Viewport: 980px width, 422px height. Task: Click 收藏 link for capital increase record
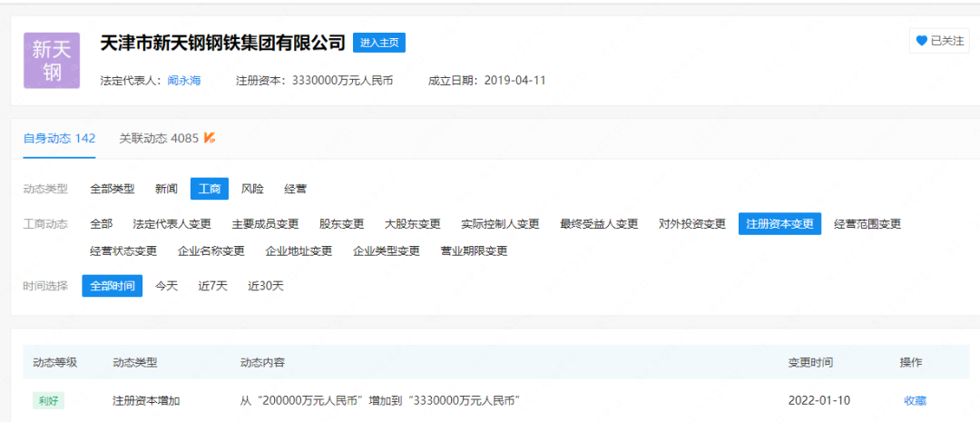(x=915, y=400)
